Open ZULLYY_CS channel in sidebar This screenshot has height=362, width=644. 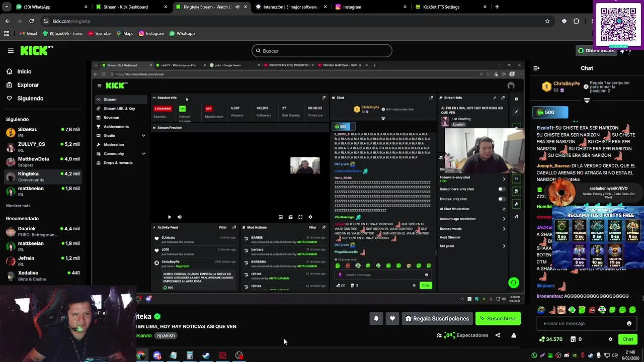[43, 147]
